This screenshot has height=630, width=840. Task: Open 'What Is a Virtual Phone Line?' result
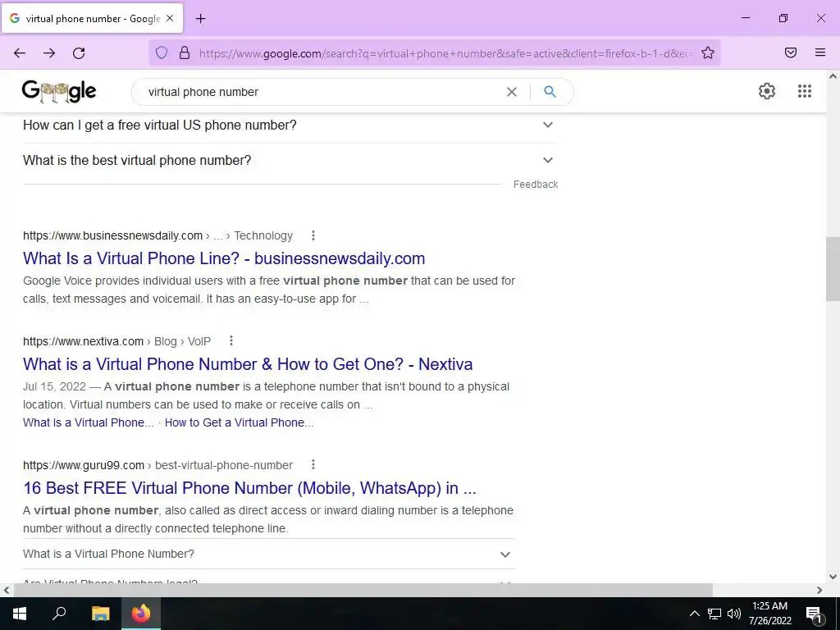click(x=224, y=258)
